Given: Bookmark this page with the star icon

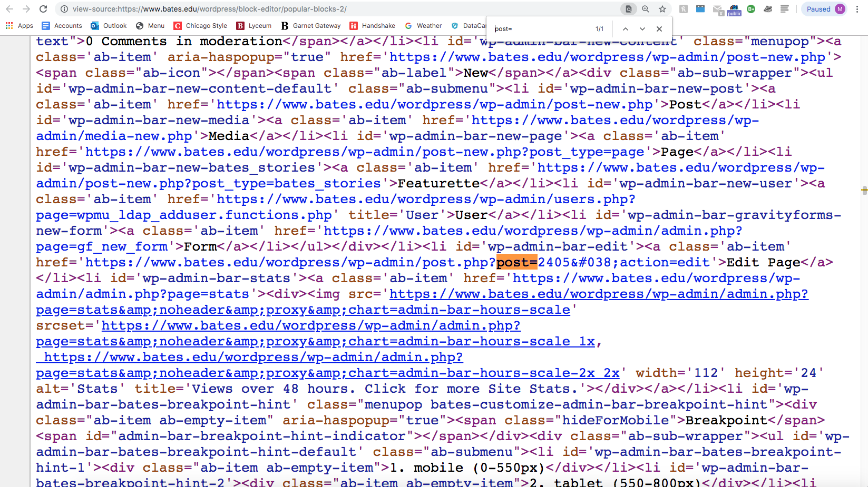Looking at the screenshot, I should (662, 9).
